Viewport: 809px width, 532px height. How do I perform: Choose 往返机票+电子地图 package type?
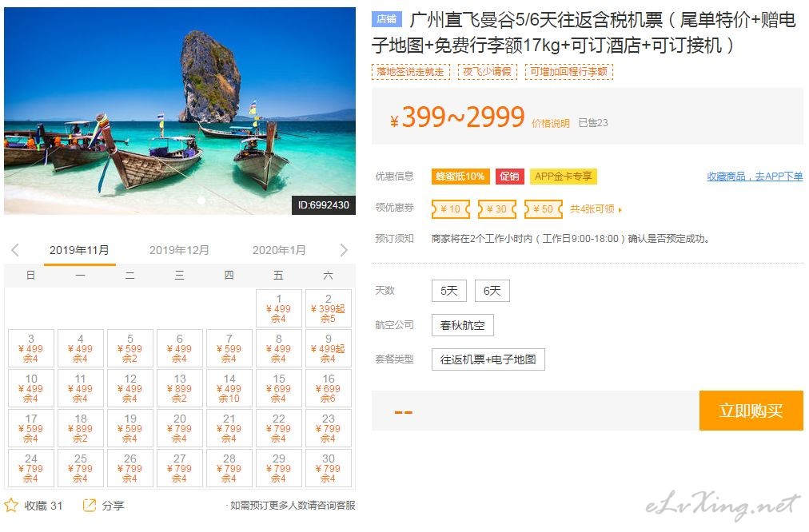tap(488, 359)
